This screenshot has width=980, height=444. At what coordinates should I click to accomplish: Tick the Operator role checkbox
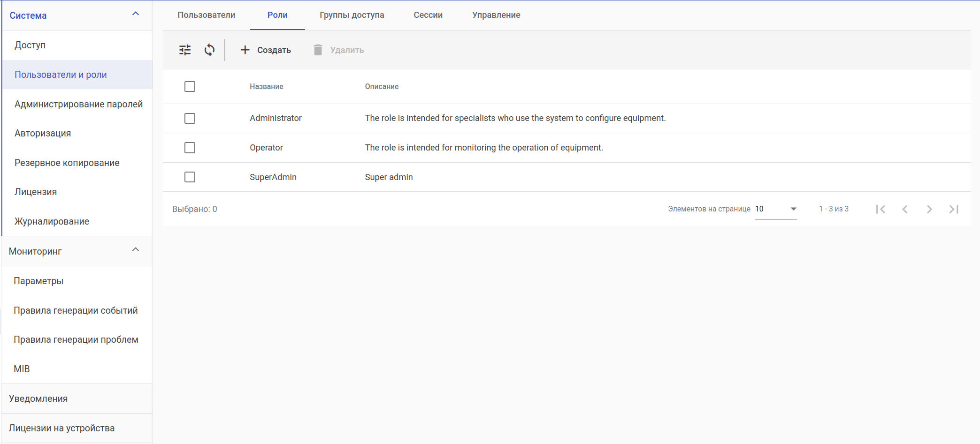click(x=190, y=148)
